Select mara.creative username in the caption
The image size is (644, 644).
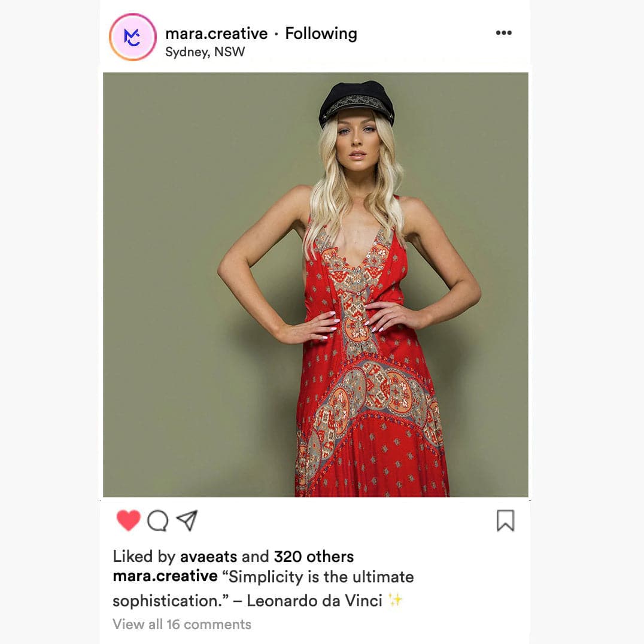click(x=165, y=576)
